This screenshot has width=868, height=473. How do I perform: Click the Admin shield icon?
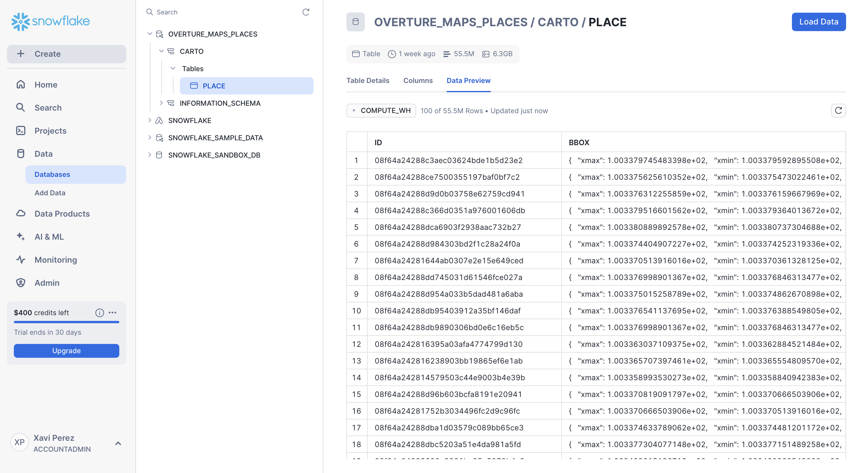coord(21,283)
